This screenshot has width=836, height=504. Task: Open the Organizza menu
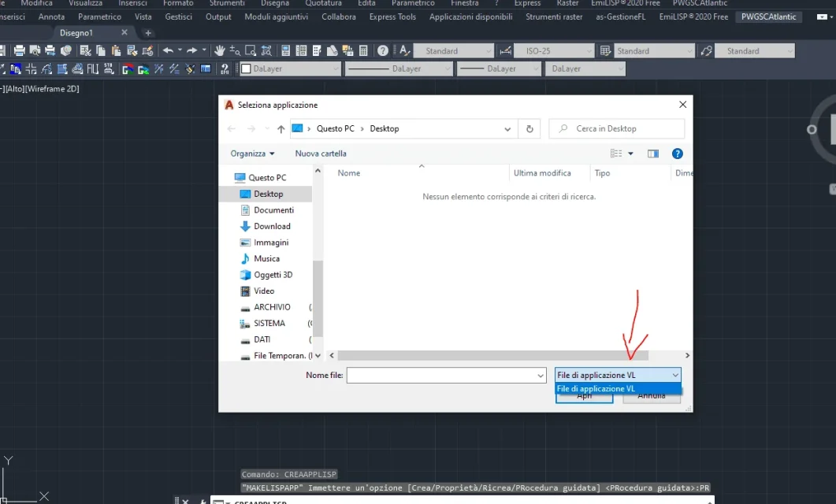click(x=252, y=154)
